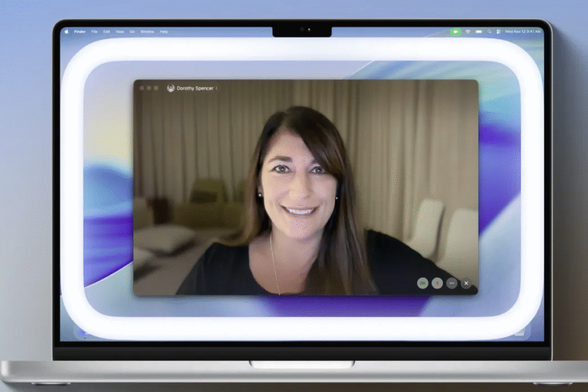Screen dimensions: 588x392
Task: Open Control Center from the menu bar
Action: tap(498, 31)
